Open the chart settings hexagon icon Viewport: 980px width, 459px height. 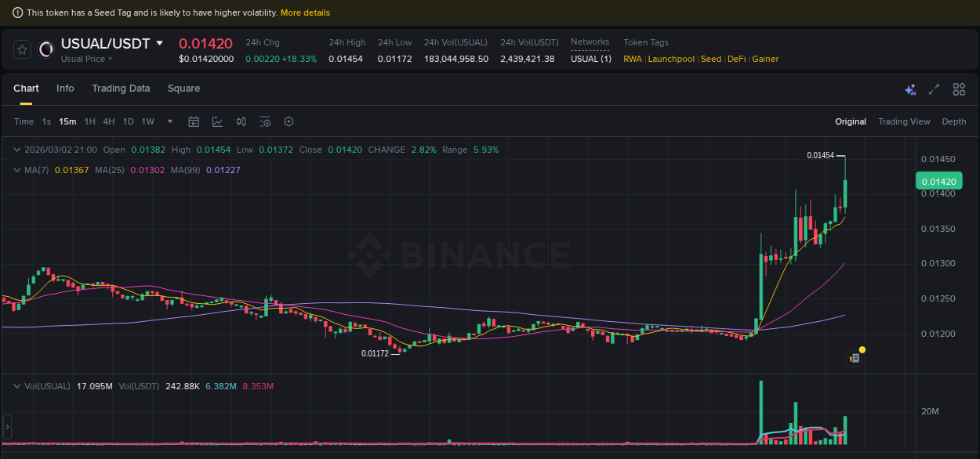(289, 121)
